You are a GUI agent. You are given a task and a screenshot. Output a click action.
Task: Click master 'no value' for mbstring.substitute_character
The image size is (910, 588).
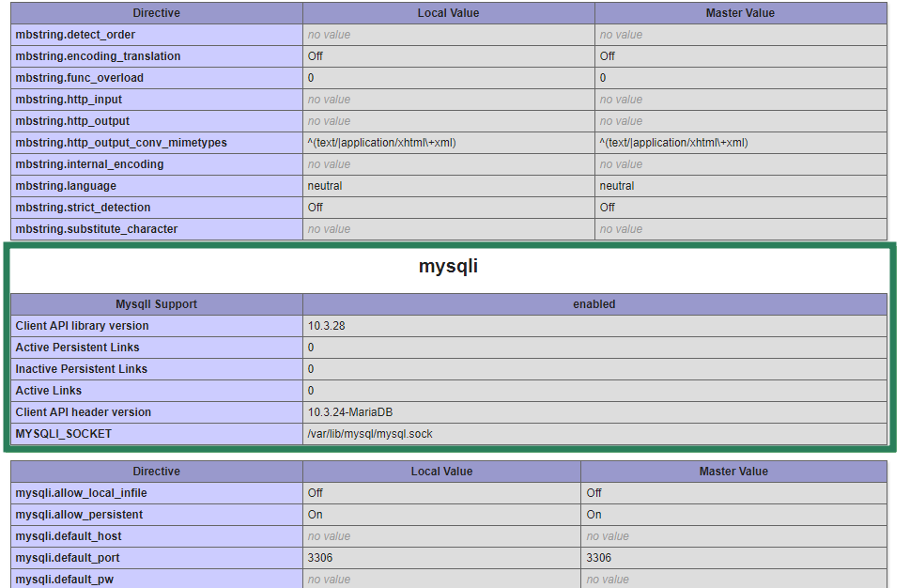pyautogui.click(x=621, y=228)
